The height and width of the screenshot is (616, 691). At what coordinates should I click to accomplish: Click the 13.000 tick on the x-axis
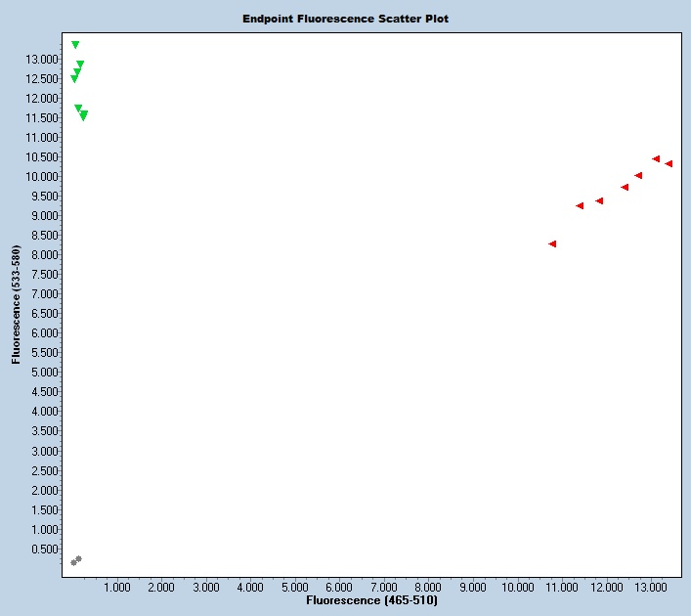point(651,588)
